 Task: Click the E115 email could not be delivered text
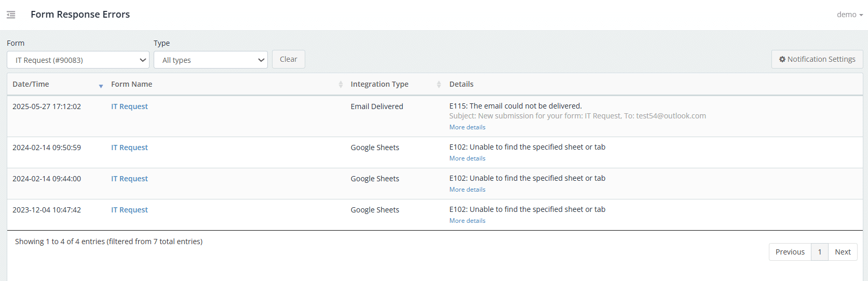click(516, 106)
